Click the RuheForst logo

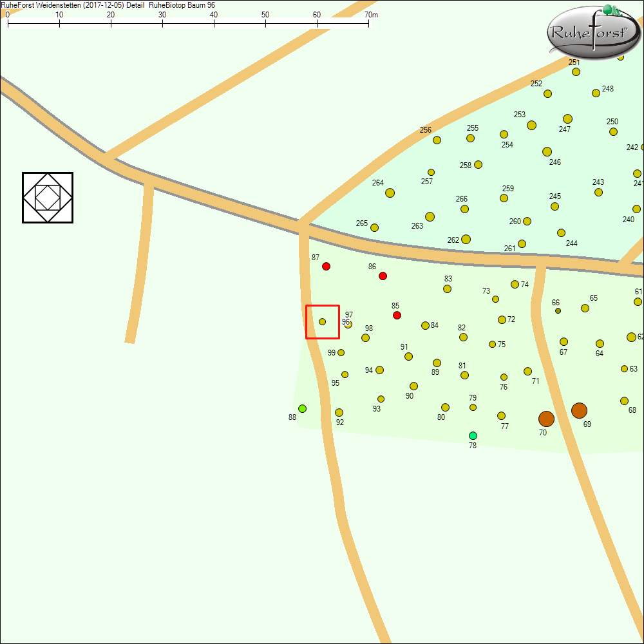click(592, 32)
